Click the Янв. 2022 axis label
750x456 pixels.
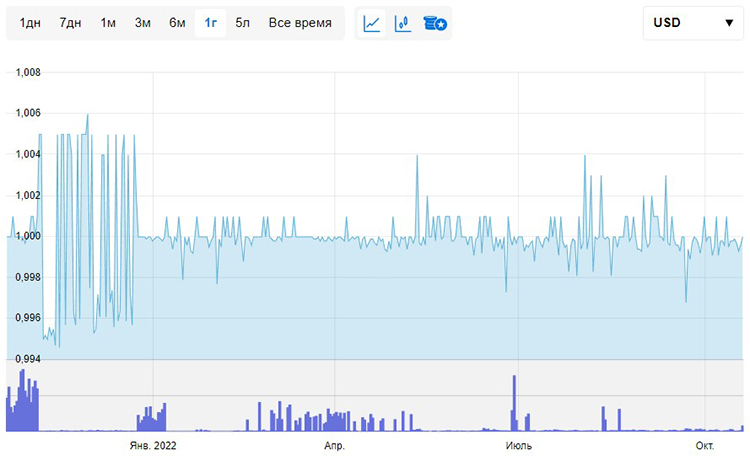point(153,445)
